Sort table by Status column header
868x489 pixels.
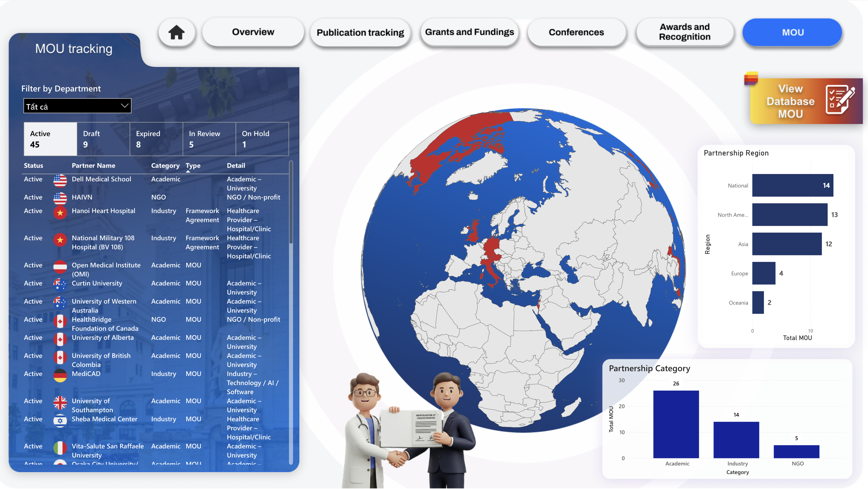pyautogui.click(x=33, y=165)
